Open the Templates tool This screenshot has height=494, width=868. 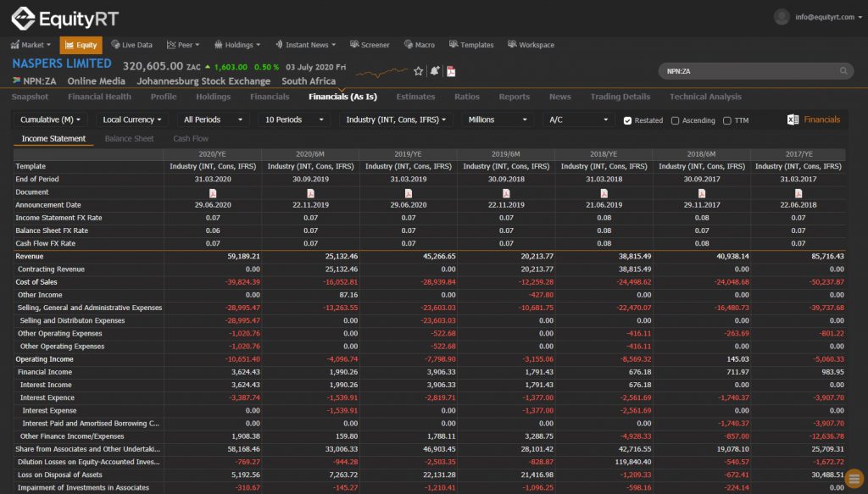tap(471, 45)
